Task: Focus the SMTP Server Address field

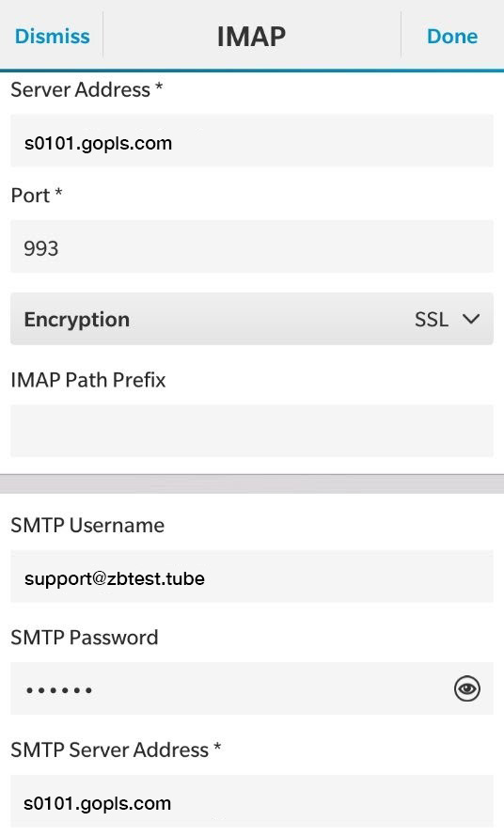Action: coord(251,801)
